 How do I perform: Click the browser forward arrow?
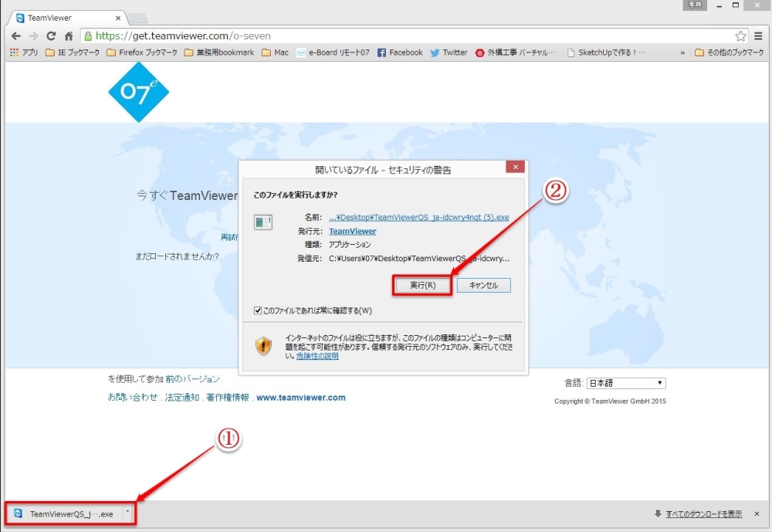33,36
